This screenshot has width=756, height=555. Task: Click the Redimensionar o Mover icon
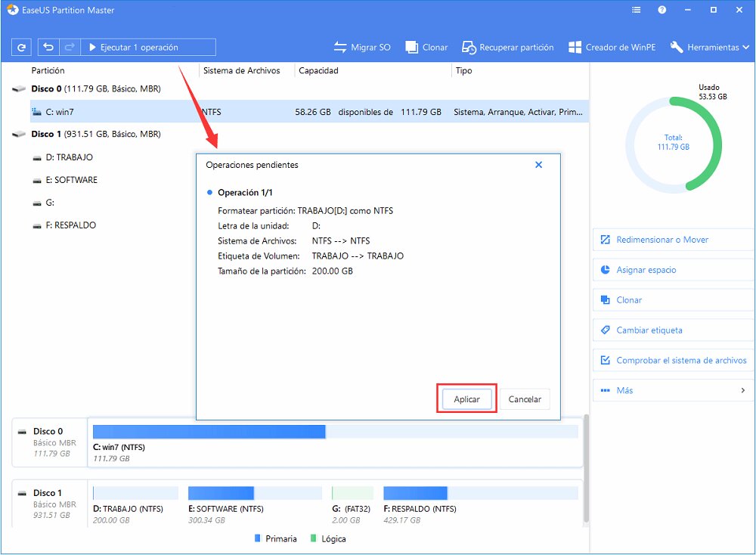(x=605, y=240)
